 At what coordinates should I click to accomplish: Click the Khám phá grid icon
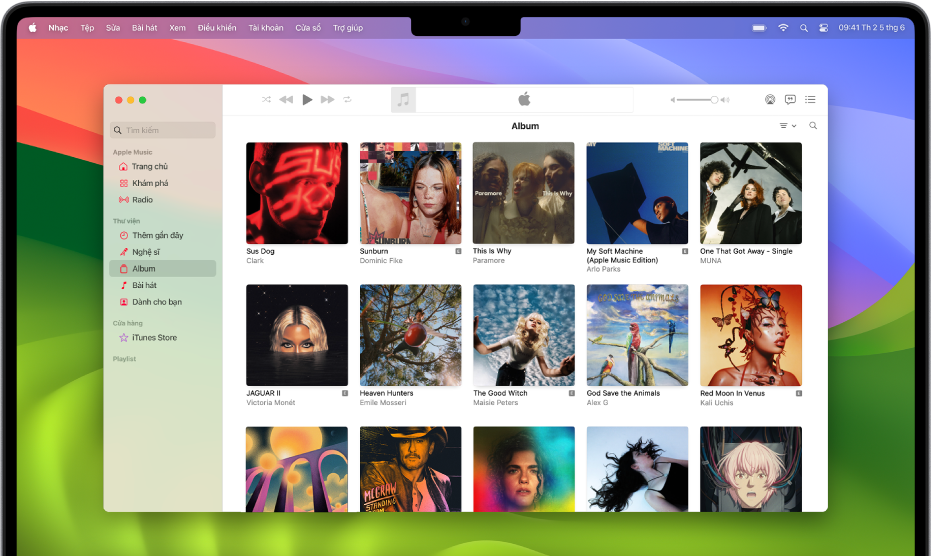pyautogui.click(x=124, y=183)
